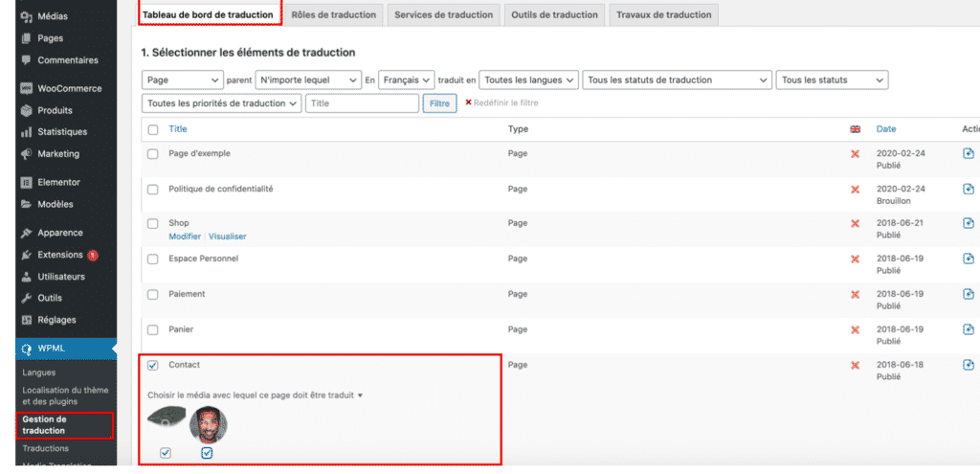Click red X status for Espace Personnel
The image size is (980, 474).
[x=855, y=259]
